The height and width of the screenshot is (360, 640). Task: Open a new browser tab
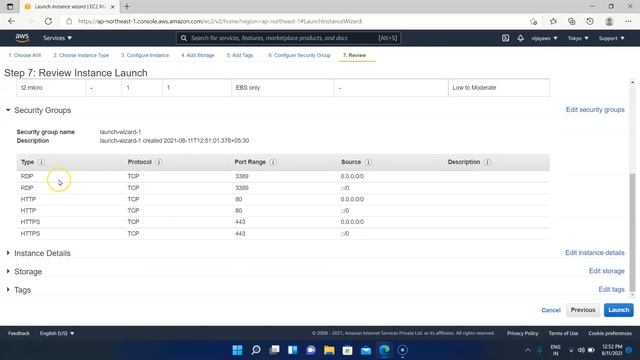pos(127,7)
